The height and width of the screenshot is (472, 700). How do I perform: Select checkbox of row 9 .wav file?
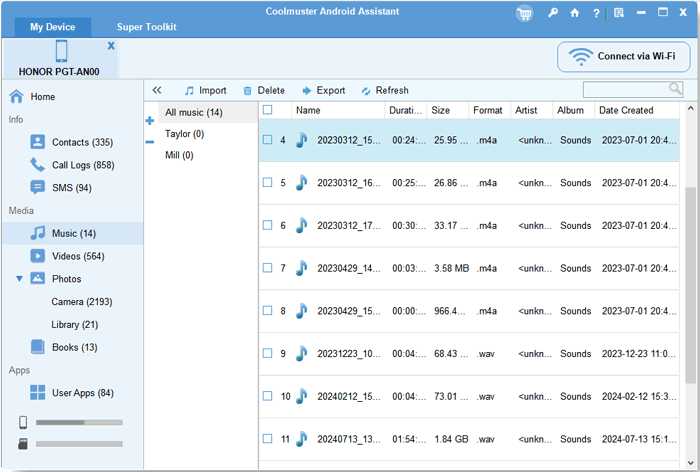pyautogui.click(x=267, y=353)
